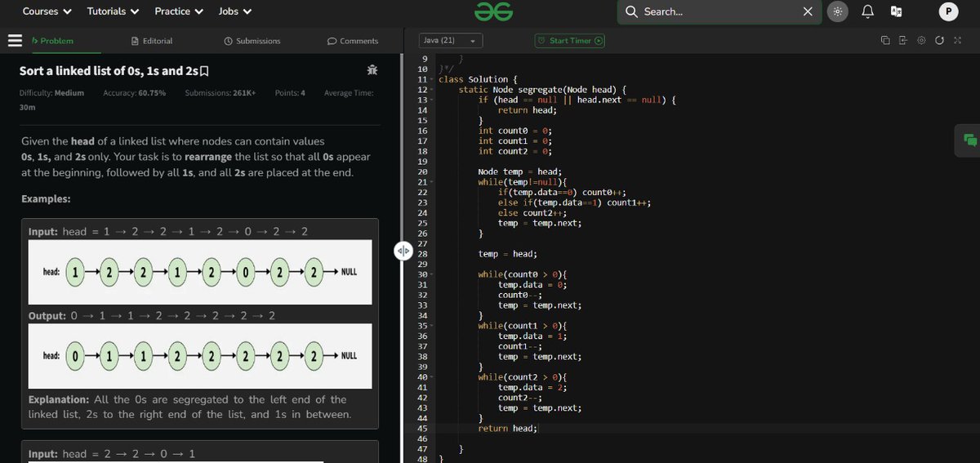Collapse code fold at line 11

click(x=433, y=79)
